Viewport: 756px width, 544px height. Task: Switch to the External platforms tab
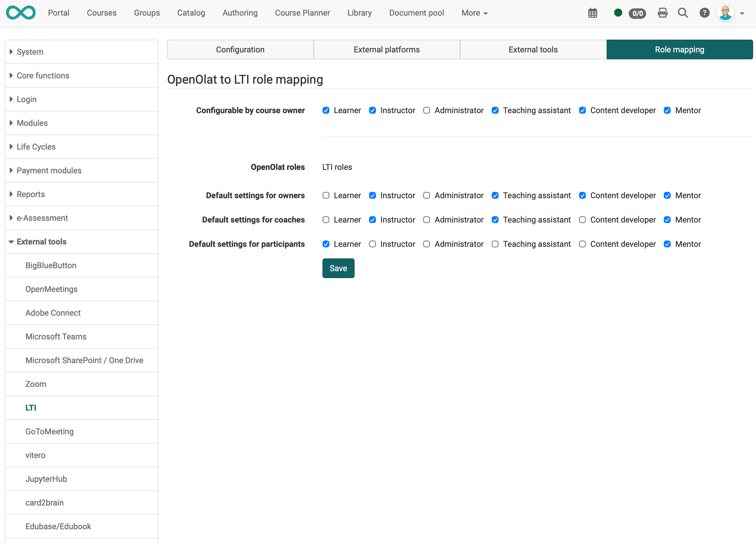click(x=387, y=49)
